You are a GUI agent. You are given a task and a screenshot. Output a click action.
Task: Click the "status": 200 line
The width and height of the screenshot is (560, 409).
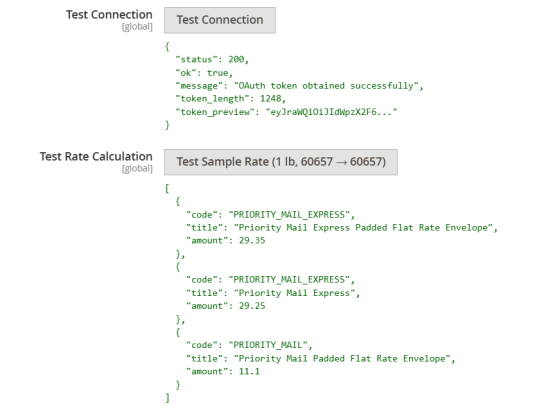(212, 59)
